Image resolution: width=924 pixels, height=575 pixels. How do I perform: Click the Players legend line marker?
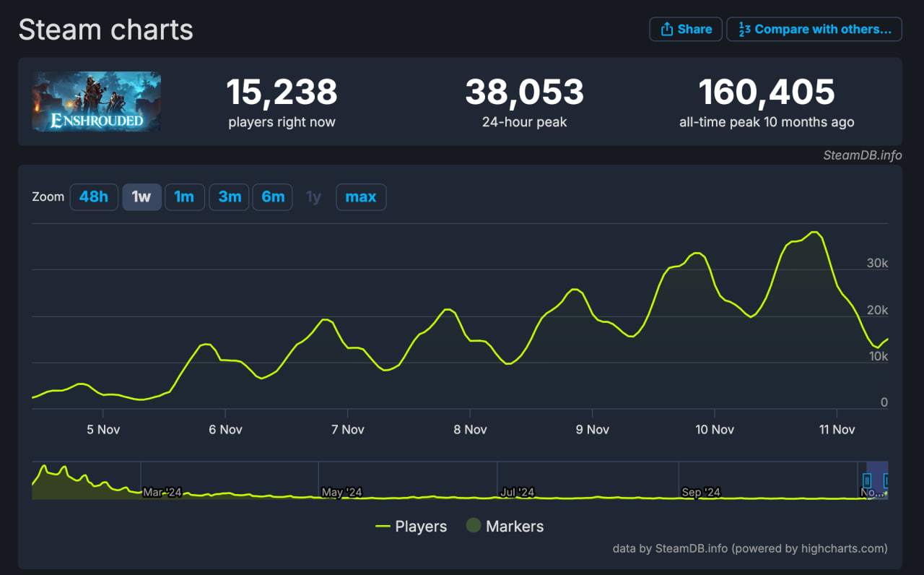point(383,527)
